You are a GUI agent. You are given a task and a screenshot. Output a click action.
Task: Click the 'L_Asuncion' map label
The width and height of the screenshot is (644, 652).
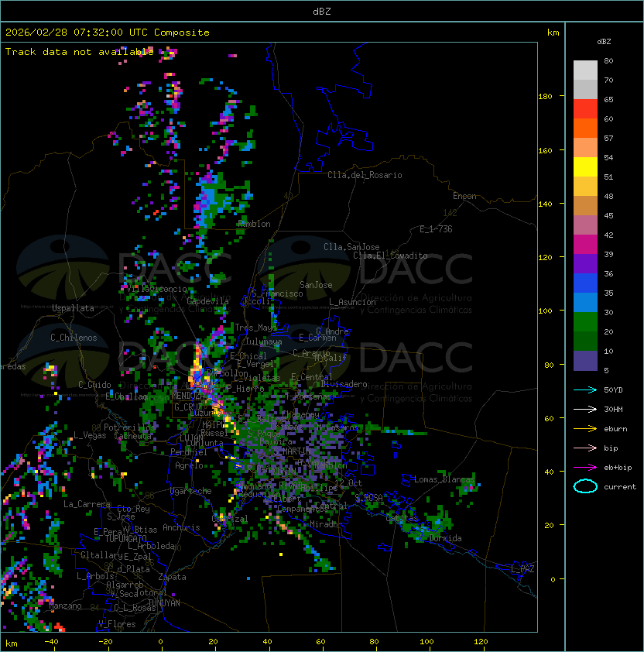[x=352, y=302]
